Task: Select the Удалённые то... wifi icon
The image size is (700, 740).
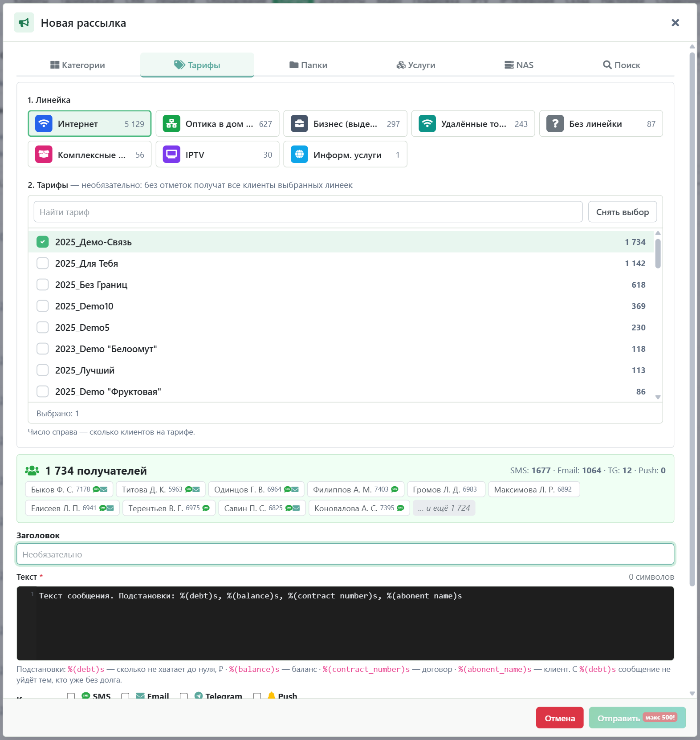Action: point(427,124)
